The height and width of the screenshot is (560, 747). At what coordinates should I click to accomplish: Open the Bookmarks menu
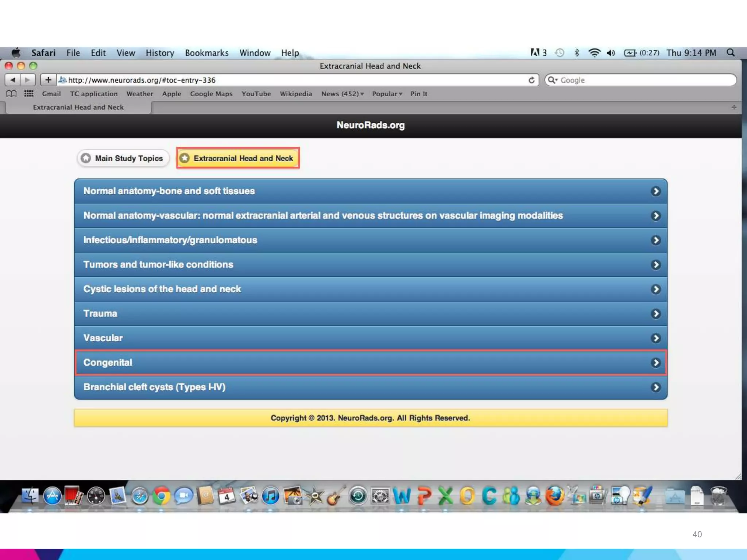pos(206,53)
